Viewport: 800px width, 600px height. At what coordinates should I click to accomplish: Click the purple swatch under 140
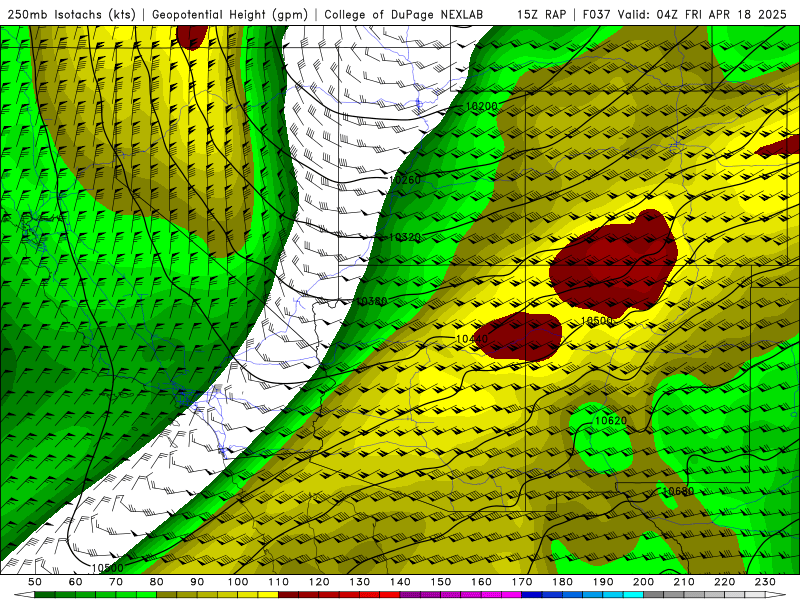tap(410, 595)
